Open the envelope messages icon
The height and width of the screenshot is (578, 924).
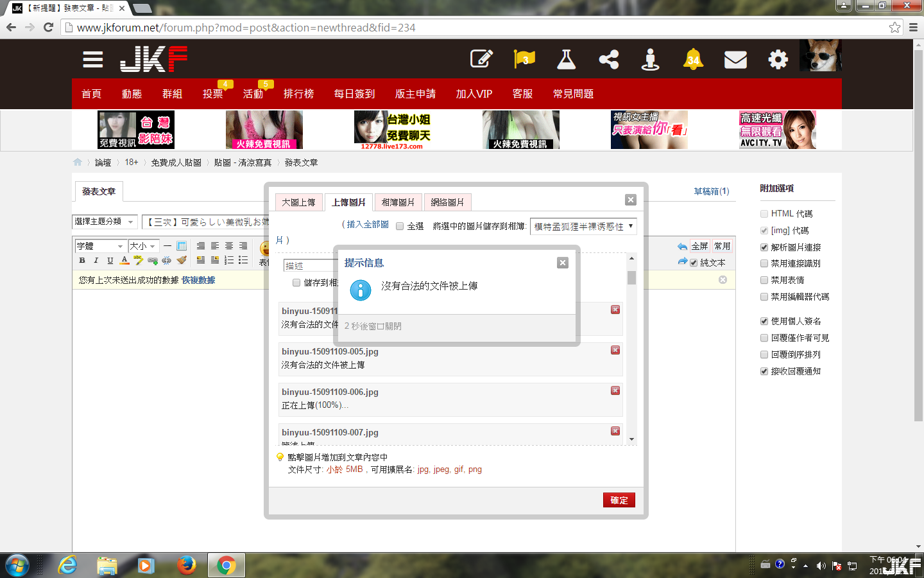(735, 60)
